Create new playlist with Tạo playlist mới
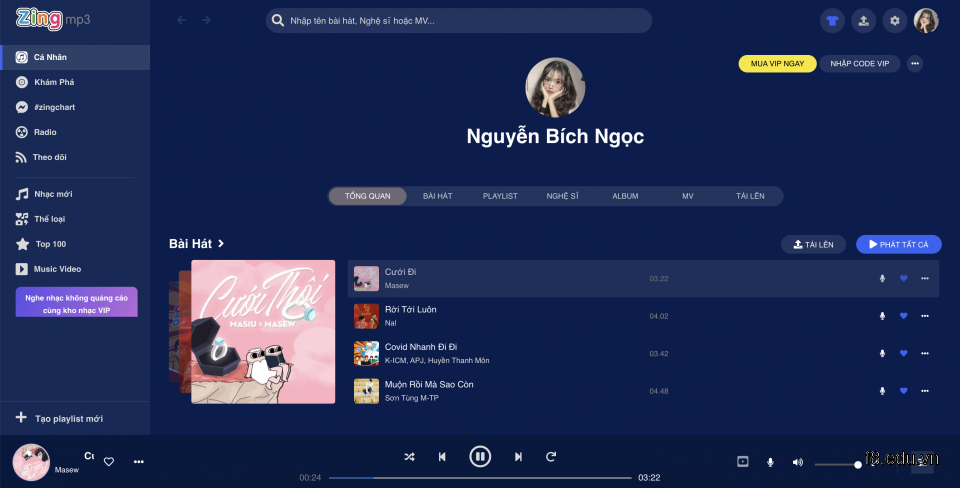960x488 pixels. point(75,418)
